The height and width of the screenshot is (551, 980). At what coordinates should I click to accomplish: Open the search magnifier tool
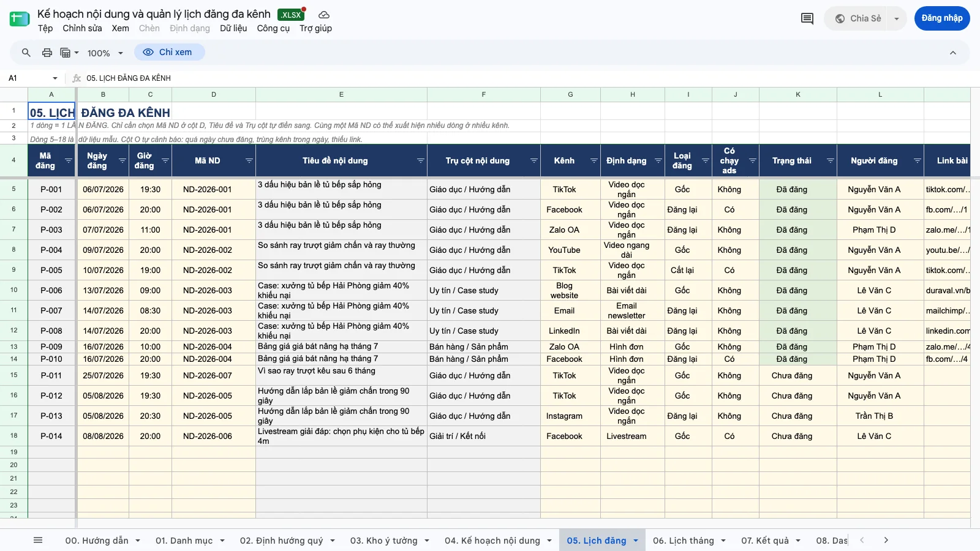[26, 53]
